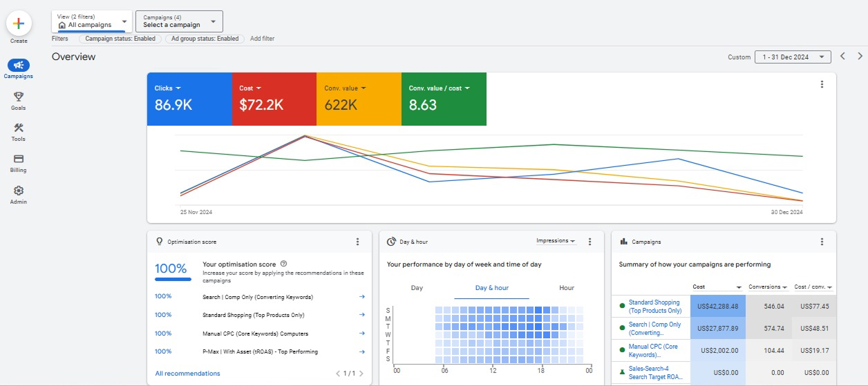Viewport: 868px width, 386px height.
Task: Open the All recommendations link
Action: (187, 374)
